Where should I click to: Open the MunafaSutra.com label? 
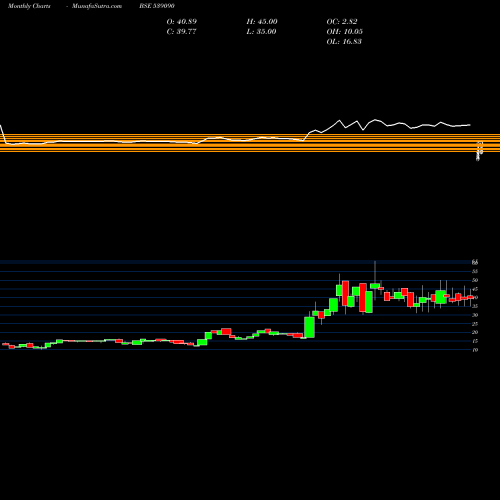[x=97, y=6]
